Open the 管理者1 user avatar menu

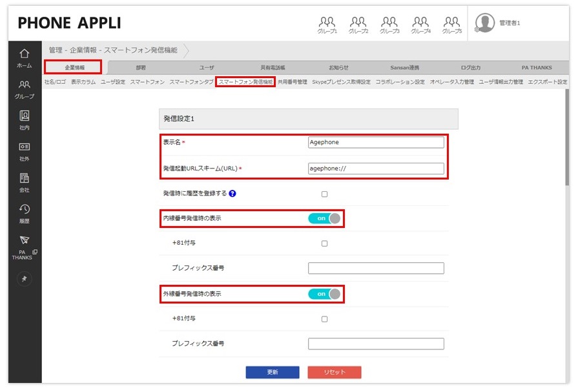485,23
